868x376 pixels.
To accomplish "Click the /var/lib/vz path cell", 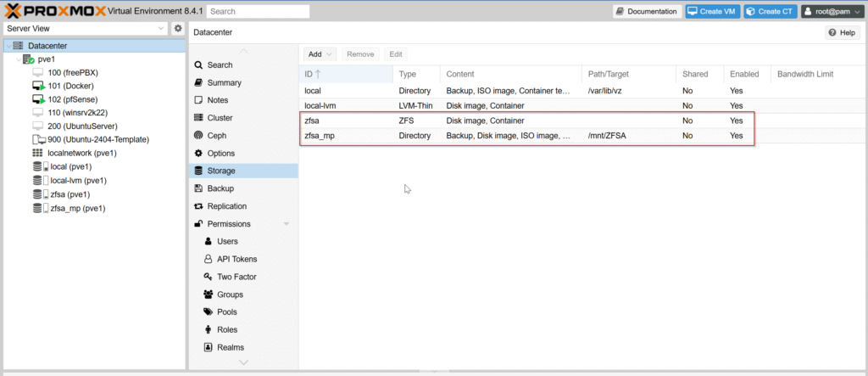I will 628,91.
